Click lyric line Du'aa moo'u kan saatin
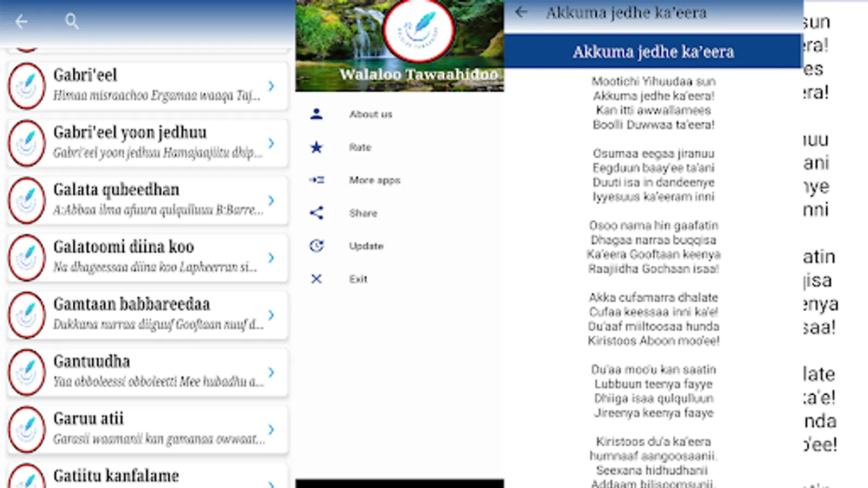This screenshot has height=488, width=868. [654, 370]
